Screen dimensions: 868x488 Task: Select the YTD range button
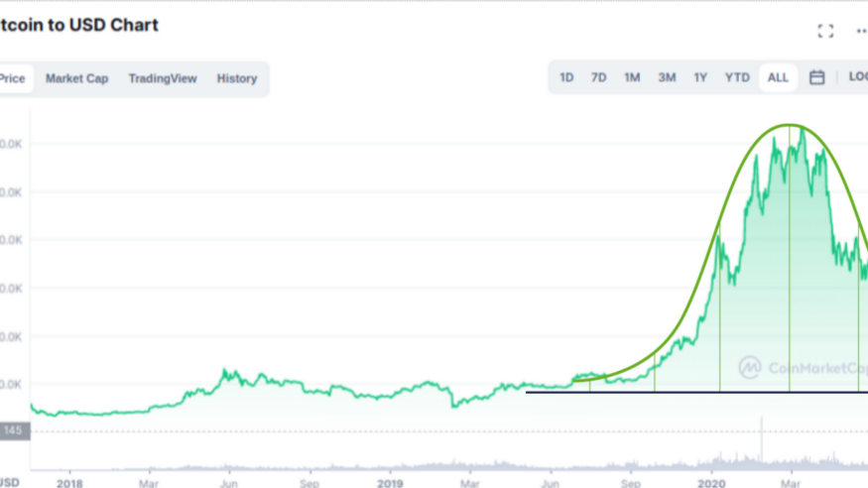737,77
